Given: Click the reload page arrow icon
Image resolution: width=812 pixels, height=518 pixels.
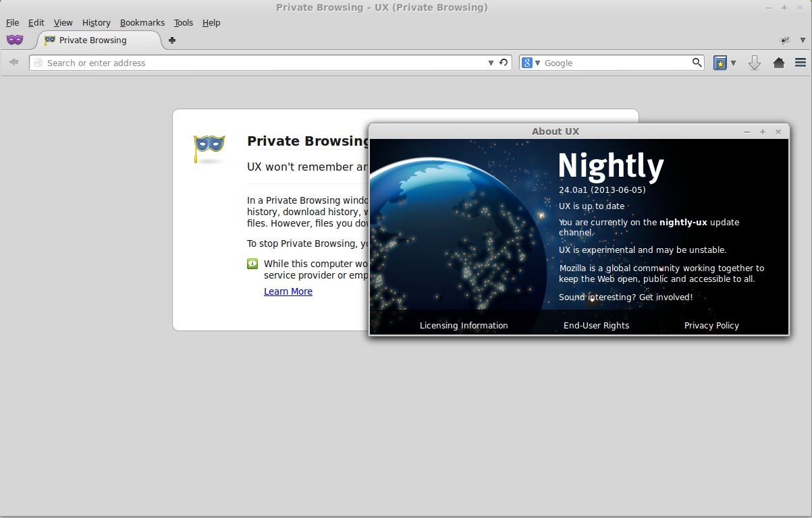Looking at the screenshot, I should pos(504,63).
